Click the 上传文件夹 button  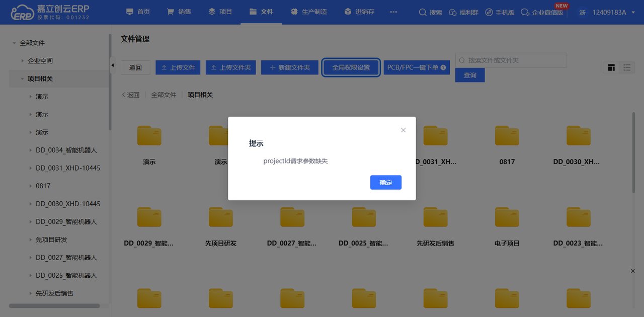pos(231,67)
